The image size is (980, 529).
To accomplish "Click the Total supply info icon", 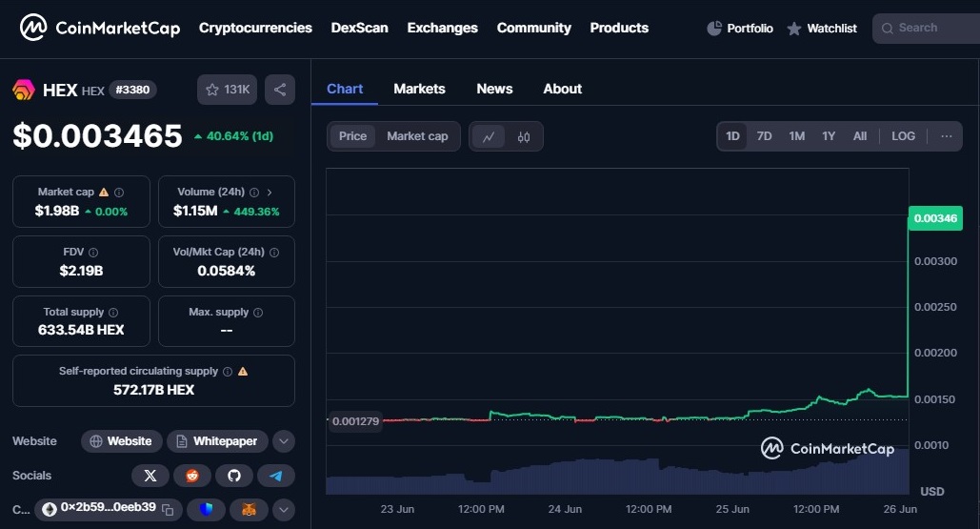I will click(x=113, y=312).
